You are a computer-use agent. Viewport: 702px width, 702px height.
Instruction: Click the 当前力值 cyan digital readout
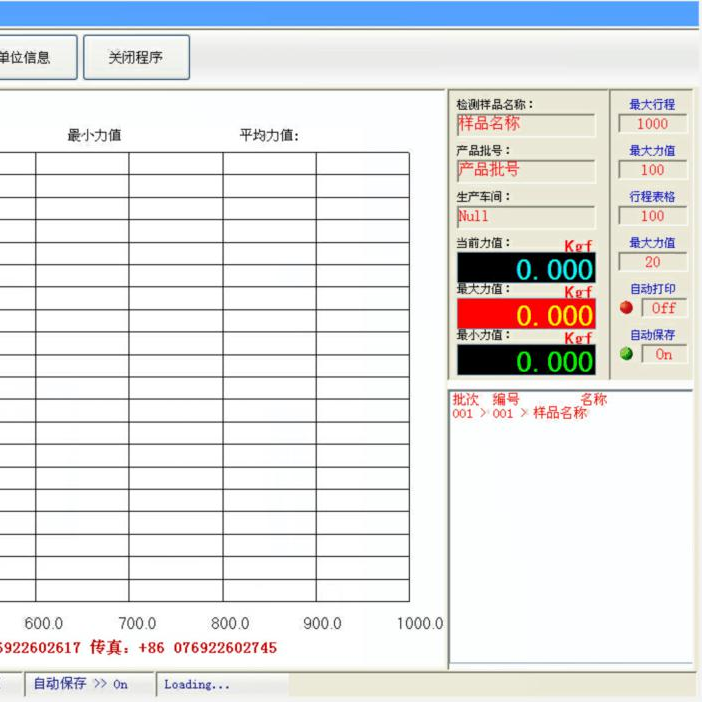pyautogui.click(x=526, y=268)
